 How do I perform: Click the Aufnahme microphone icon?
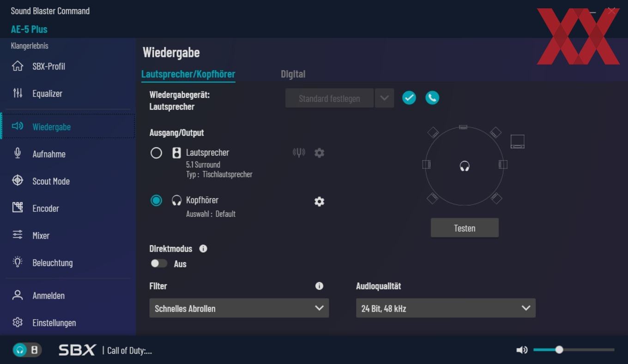point(18,153)
